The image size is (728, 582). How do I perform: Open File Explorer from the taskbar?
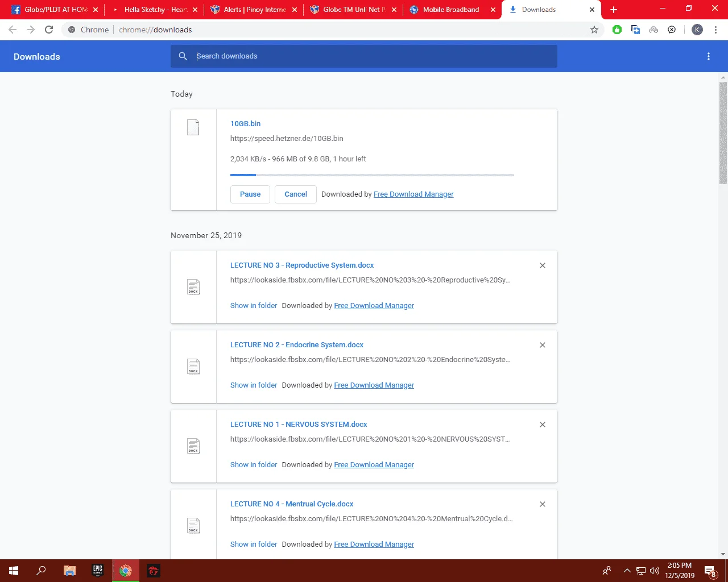click(69, 571)
